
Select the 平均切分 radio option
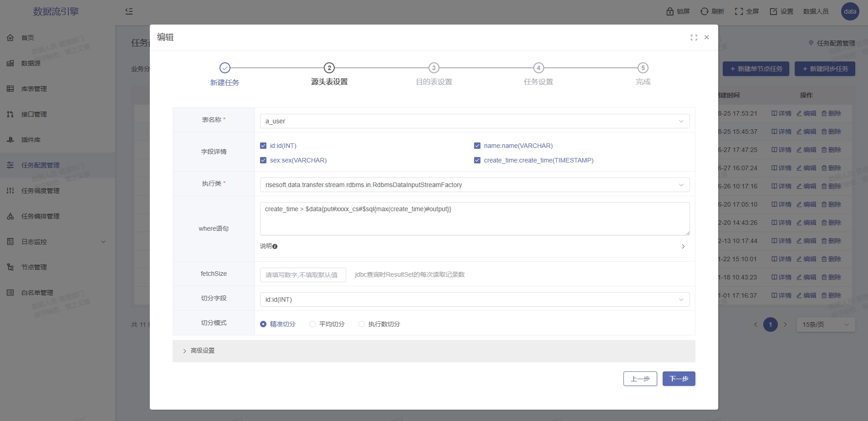point(312,324)
